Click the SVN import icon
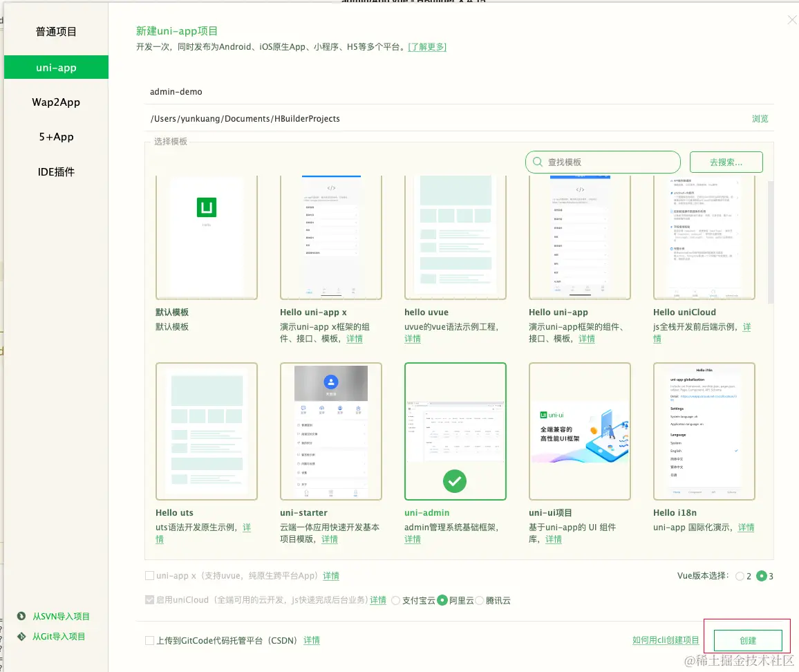This screenshot has width=799, height=672. point(21,616)
